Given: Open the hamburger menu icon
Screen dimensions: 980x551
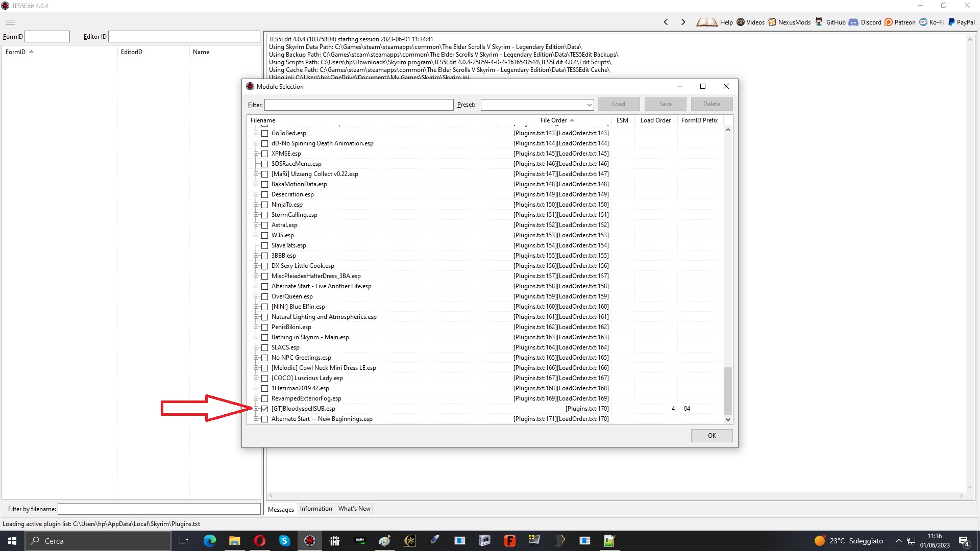Looking at the screenshot, I should pyautogui.click(x=10, y=22).
